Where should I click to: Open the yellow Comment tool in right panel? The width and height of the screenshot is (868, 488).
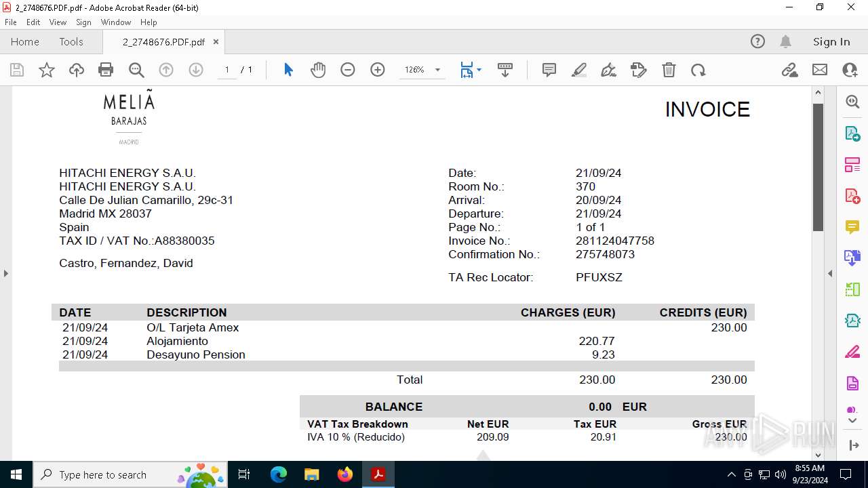point(852,226)
